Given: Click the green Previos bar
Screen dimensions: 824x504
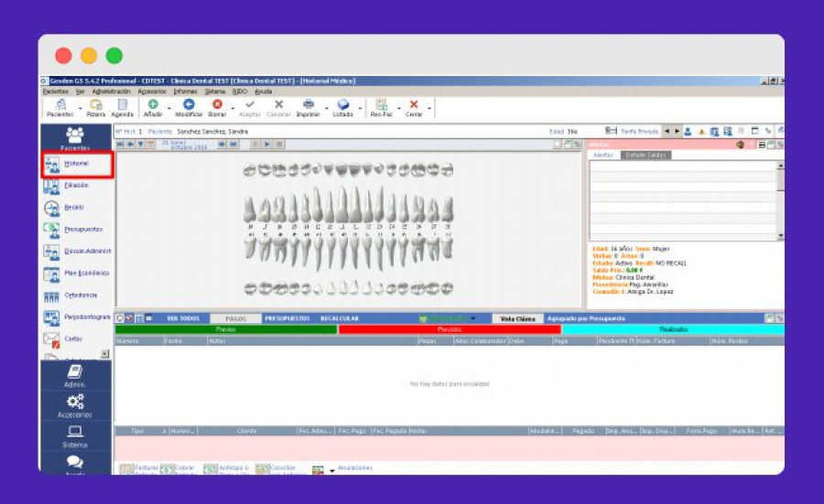Looking at the screenshot, I should [226, 329].
